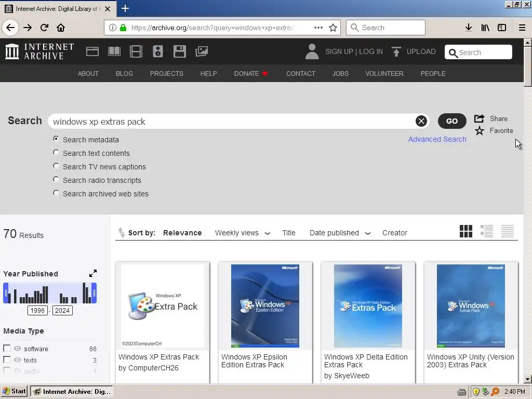The width and height of the screenshot is (532, 399).
Task: Sort results by Creator
Action: point(395,233)
